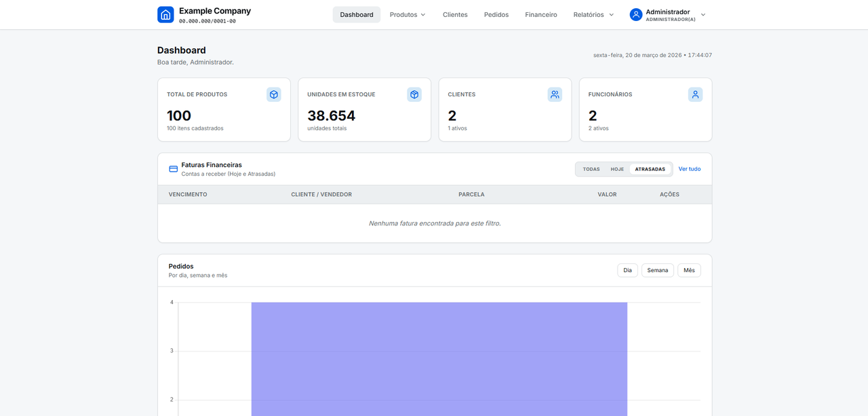Click the VENCIMENTO column header

click(188, 195)
